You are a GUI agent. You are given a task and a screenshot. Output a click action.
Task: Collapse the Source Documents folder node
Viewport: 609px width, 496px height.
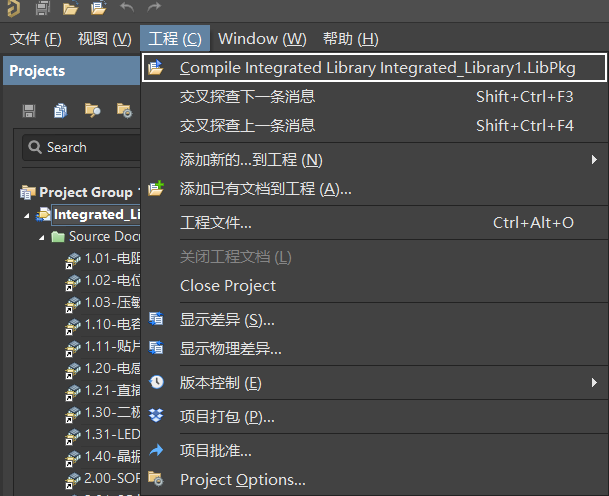click(42, 237)
